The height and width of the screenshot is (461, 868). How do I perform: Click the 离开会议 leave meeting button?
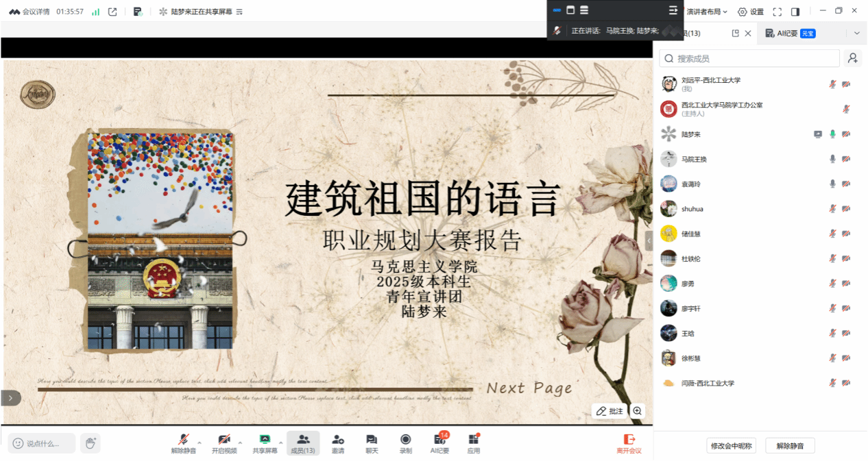pos(629,443)
